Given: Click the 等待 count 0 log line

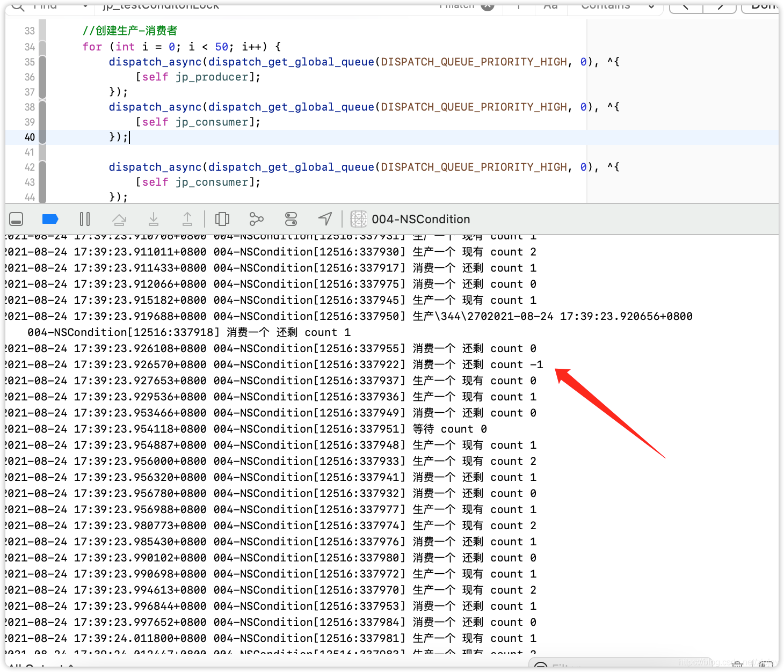Looking at the screenshot, I should 246,429.
